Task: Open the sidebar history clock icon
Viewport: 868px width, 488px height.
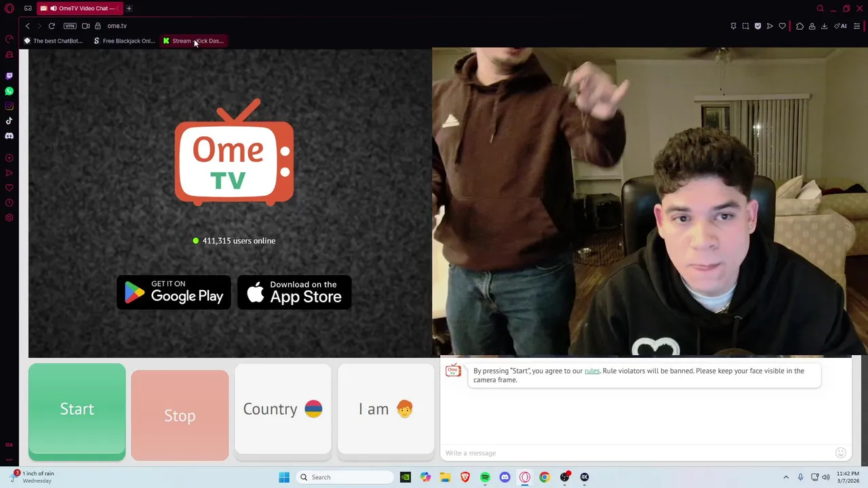Action: 9,203
